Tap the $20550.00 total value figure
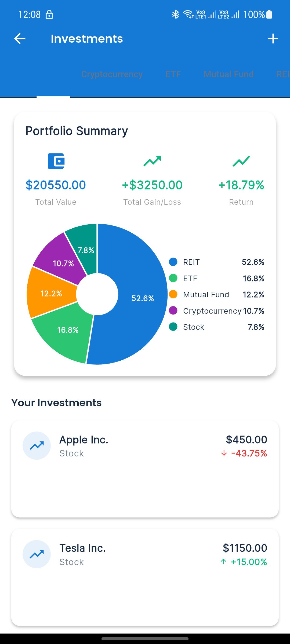Image resolution: width=290 pixels, height=644 pixels. click(56, 185)
